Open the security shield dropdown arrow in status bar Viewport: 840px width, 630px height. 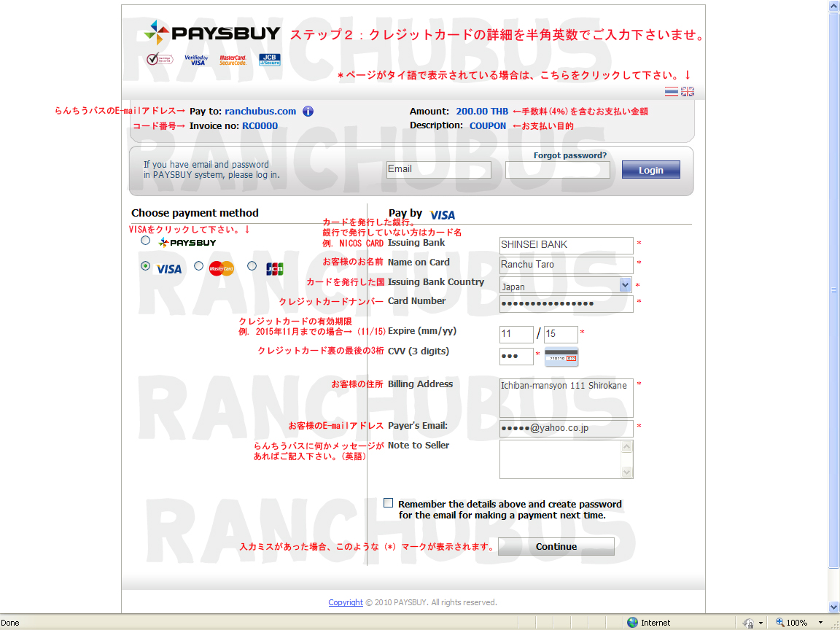point(761,623)
